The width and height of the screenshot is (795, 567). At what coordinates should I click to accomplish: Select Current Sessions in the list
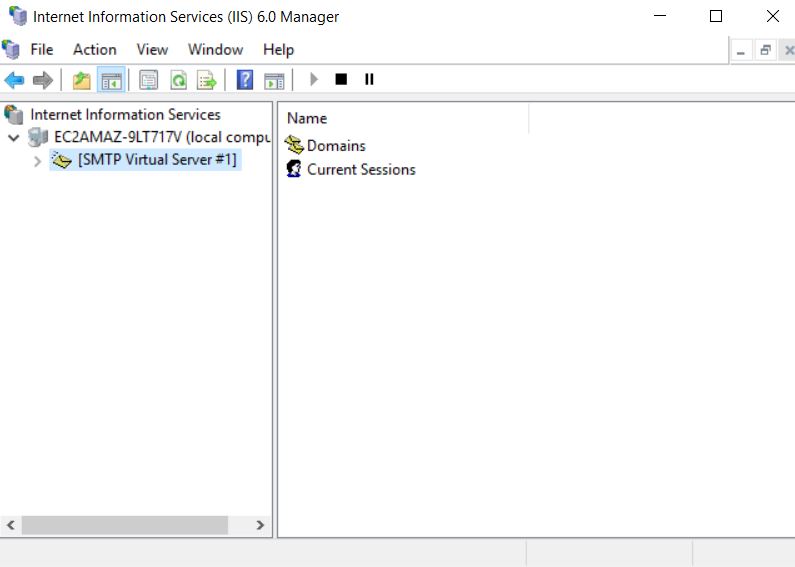pos(360,170)
